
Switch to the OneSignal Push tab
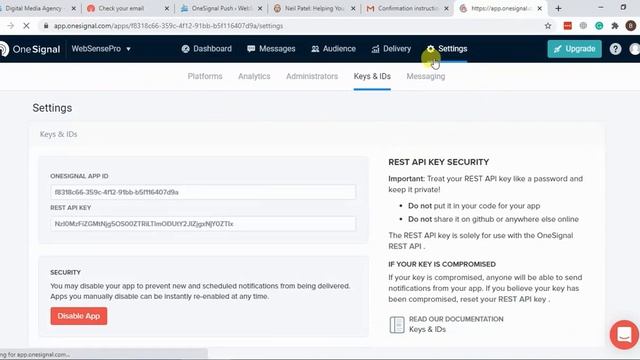pyautogui.click(x=216, y=8)
